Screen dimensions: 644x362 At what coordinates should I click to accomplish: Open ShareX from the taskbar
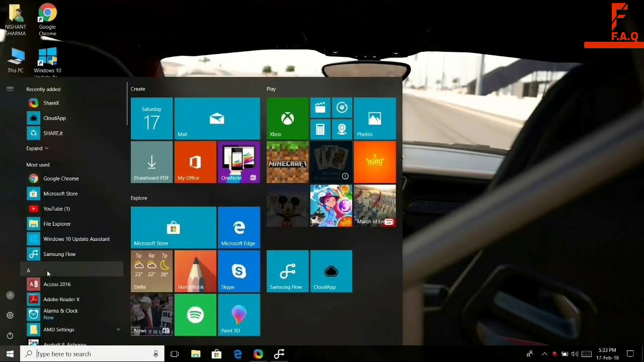[258, 354]
